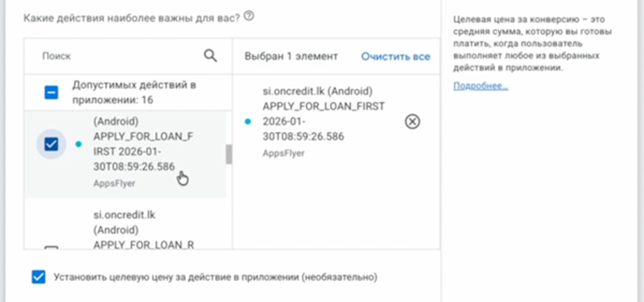Click AppsFlyer label in the selected panel
Viewport: 644px width, 302px height.
point(283,153)
